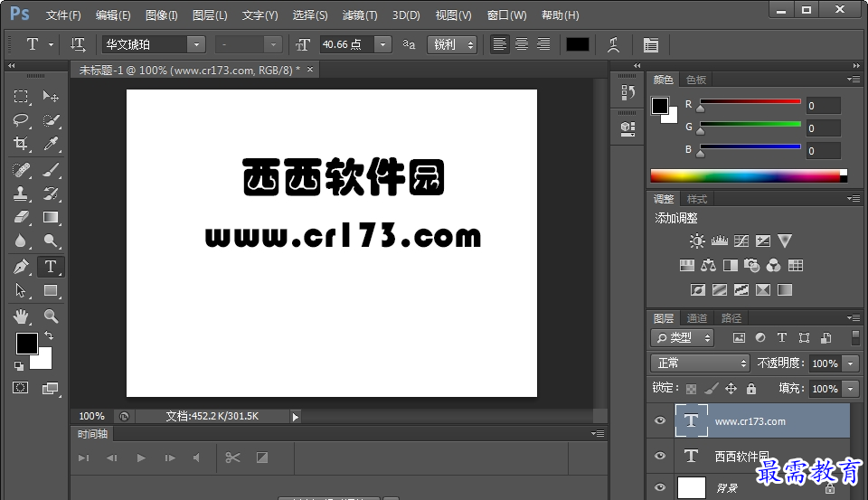Select the Crop tool
This screenshot has width=868, height=500.
pyautogui.click(x=21, y=144)
